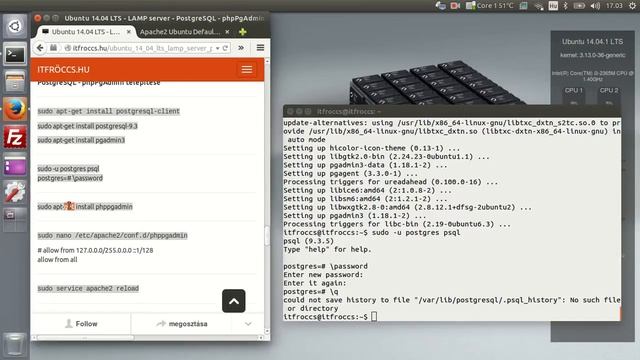Open the volume indicator in top panel
The height and width of the screenshot is (360, 640).
coord(595,6)
